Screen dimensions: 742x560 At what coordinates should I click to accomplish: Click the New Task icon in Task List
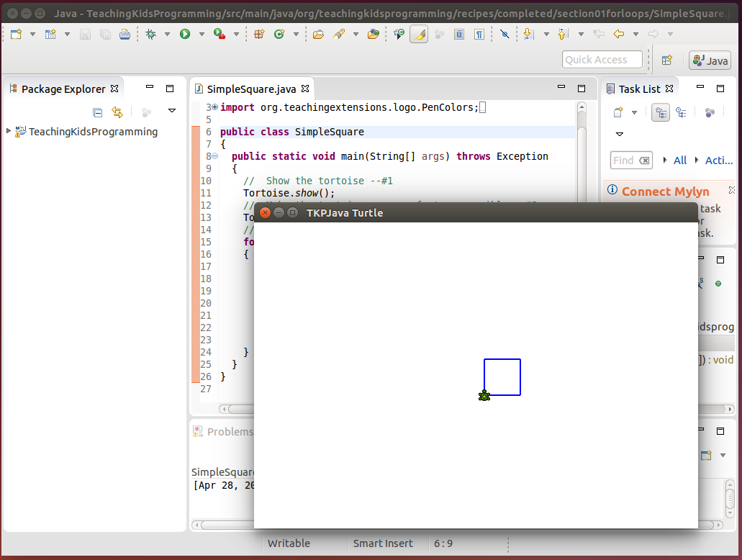tap(617, 112)
